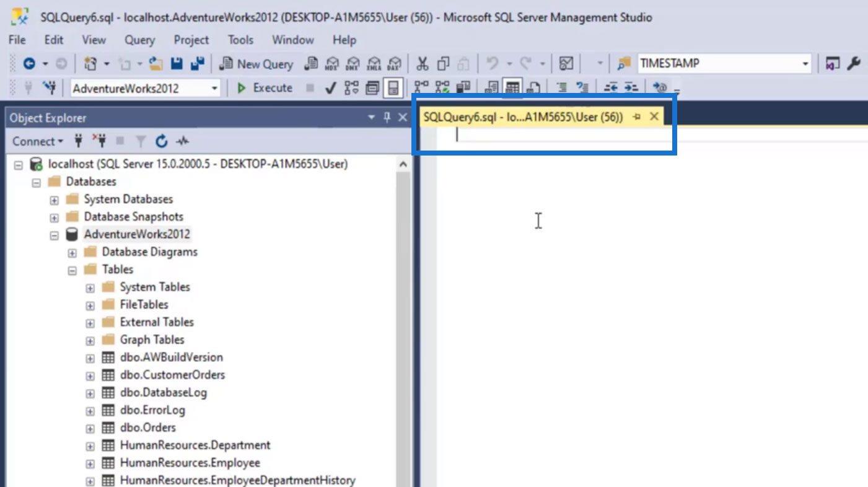Click the Undo arrow icon
Screen dimensions: 868x487
[492, 63]
